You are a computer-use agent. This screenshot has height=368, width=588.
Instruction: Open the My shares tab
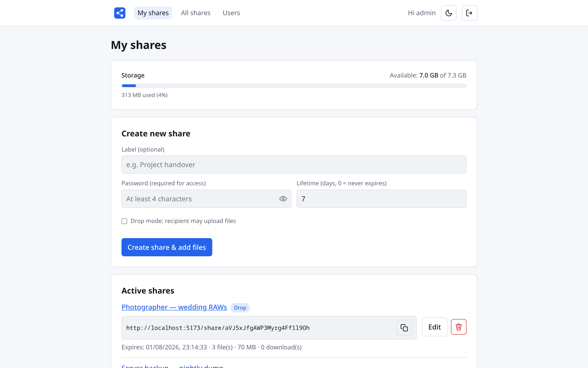tap(153, 13)
